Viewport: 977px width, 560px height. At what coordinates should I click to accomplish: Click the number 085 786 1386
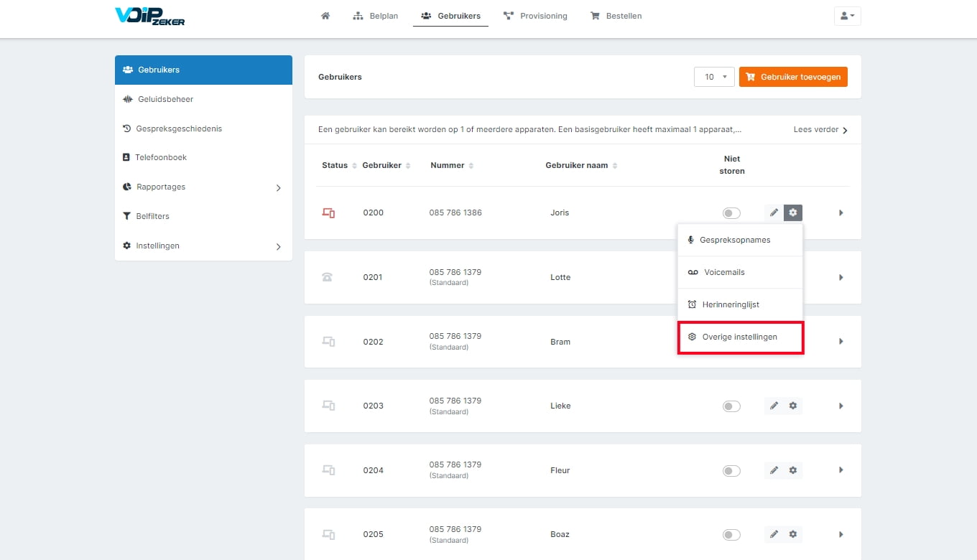[455, 213]
